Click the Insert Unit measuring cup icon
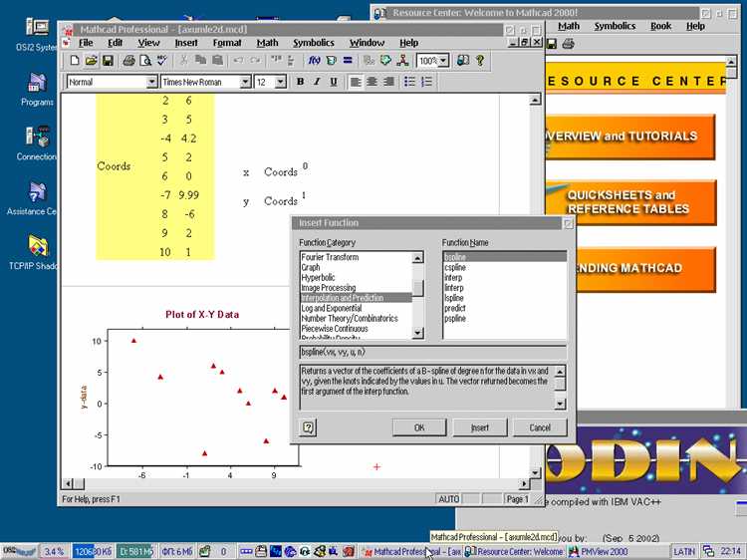Viewport: 747px width, 560px height. coord(331,61)
